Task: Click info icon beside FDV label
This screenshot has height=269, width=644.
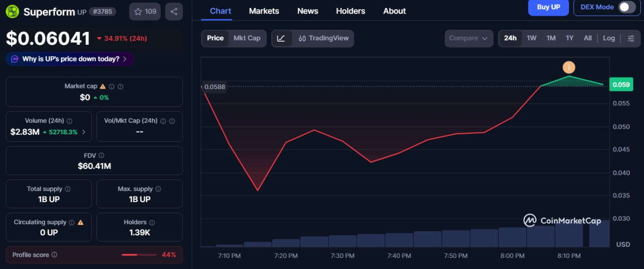Action: pos(101,156)
